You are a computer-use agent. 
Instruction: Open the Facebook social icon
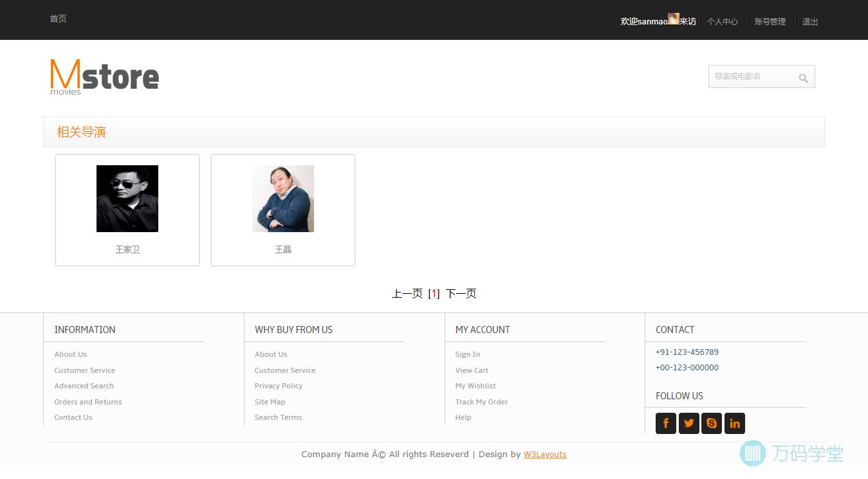[666, 423]
